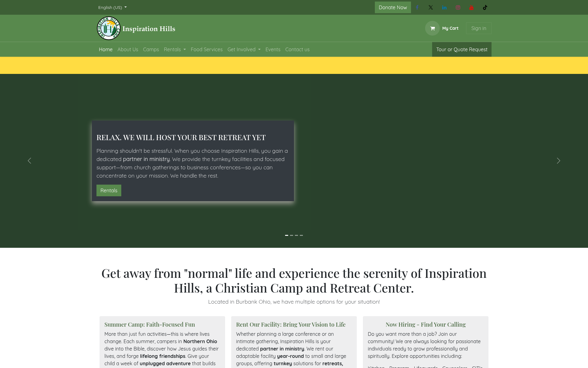Click the Donate Now button

(393, 7)
